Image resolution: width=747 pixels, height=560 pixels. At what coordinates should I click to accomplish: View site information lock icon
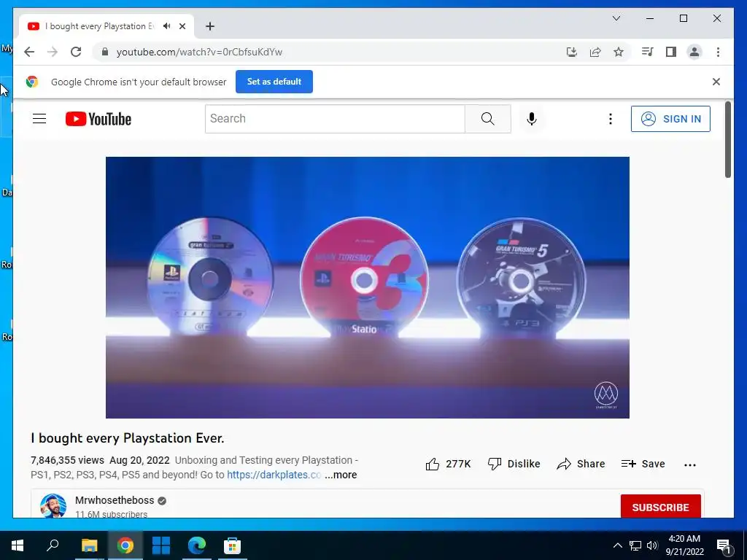105,52
